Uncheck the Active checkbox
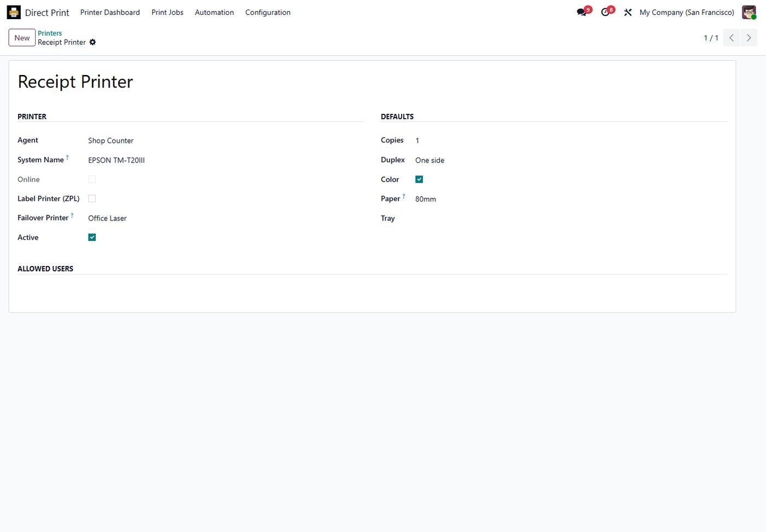The width and height of the screenshot is (766, 532). coord(92,238)
